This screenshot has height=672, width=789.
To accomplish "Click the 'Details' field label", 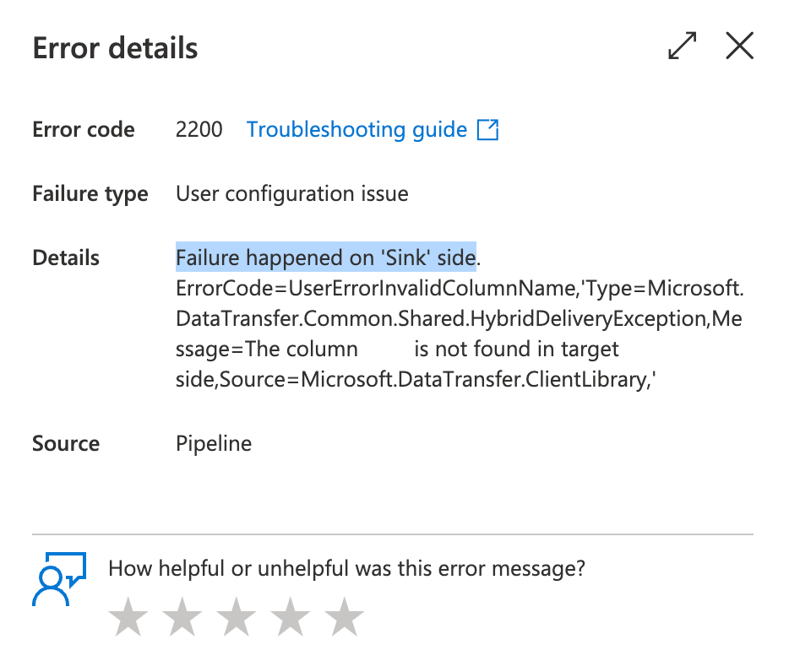I will click(66, 257).
